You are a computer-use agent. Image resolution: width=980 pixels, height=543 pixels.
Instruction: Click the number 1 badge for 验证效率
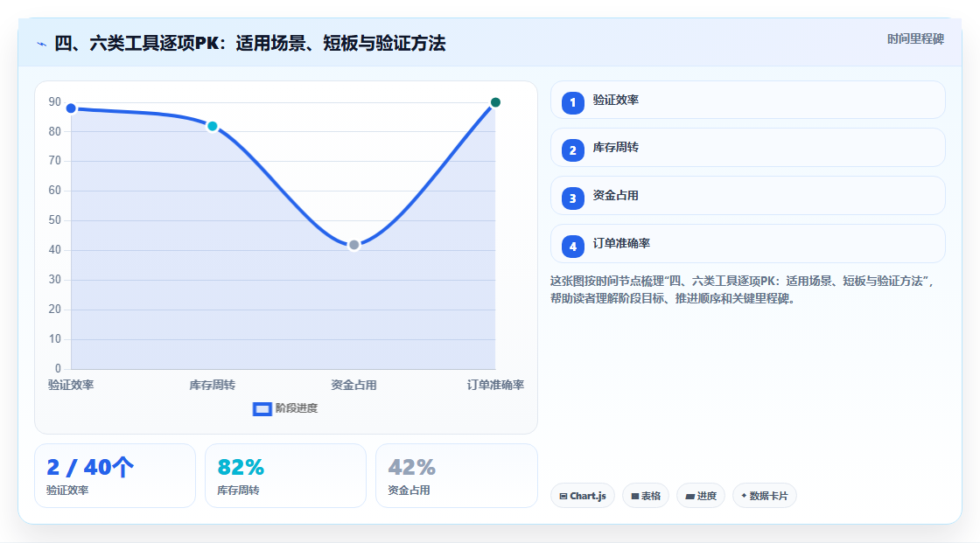coord(572,102)
